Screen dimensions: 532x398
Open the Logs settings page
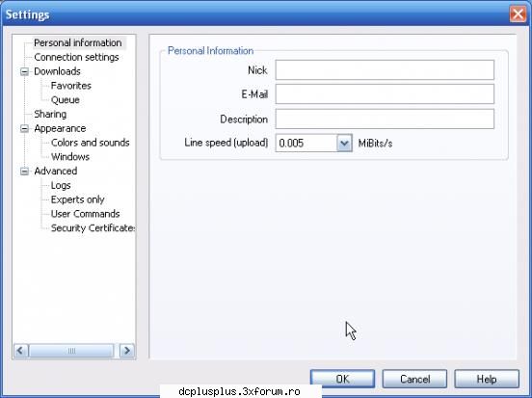click(x=61, y=185)
